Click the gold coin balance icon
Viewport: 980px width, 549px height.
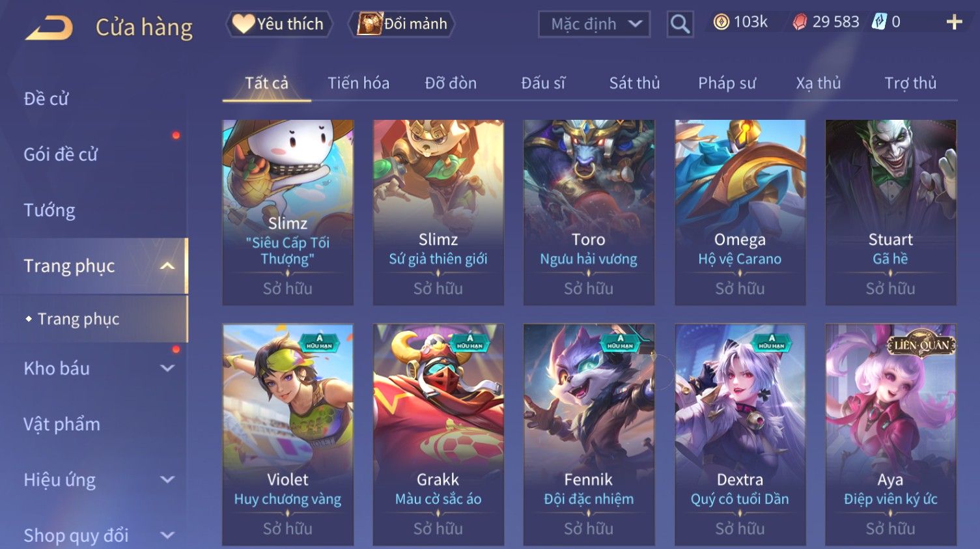click(x=721, y=22)
